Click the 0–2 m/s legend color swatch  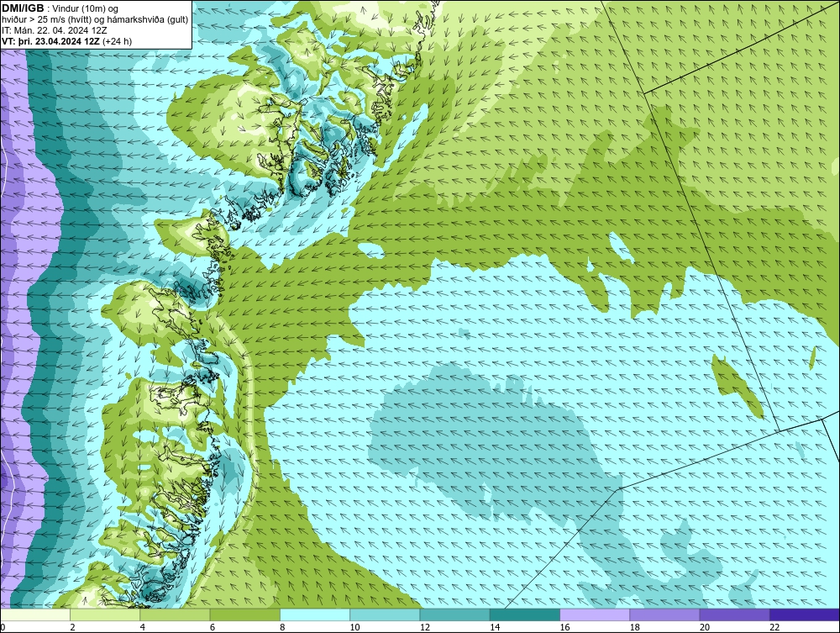34,615
